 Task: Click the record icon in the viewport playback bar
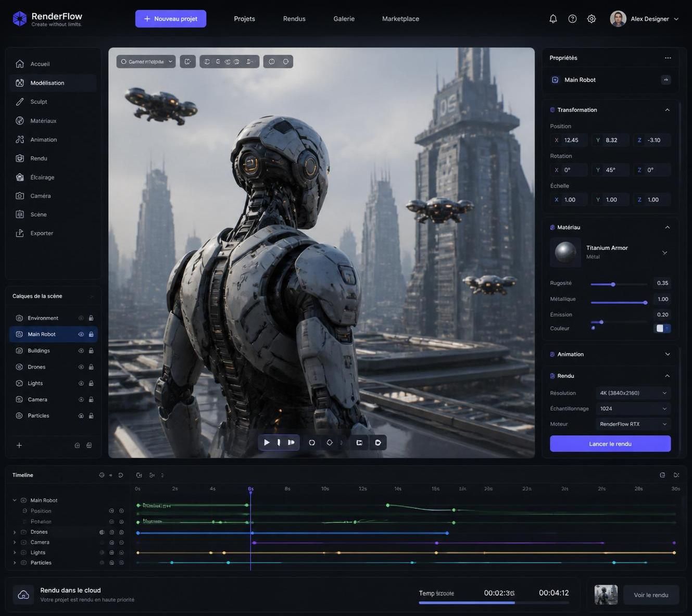(x=378, y=443)
